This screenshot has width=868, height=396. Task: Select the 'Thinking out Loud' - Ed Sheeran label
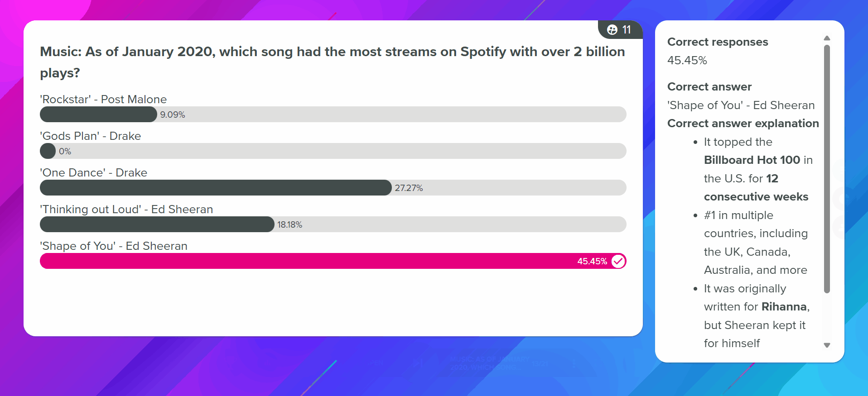(x=126, y=209)
